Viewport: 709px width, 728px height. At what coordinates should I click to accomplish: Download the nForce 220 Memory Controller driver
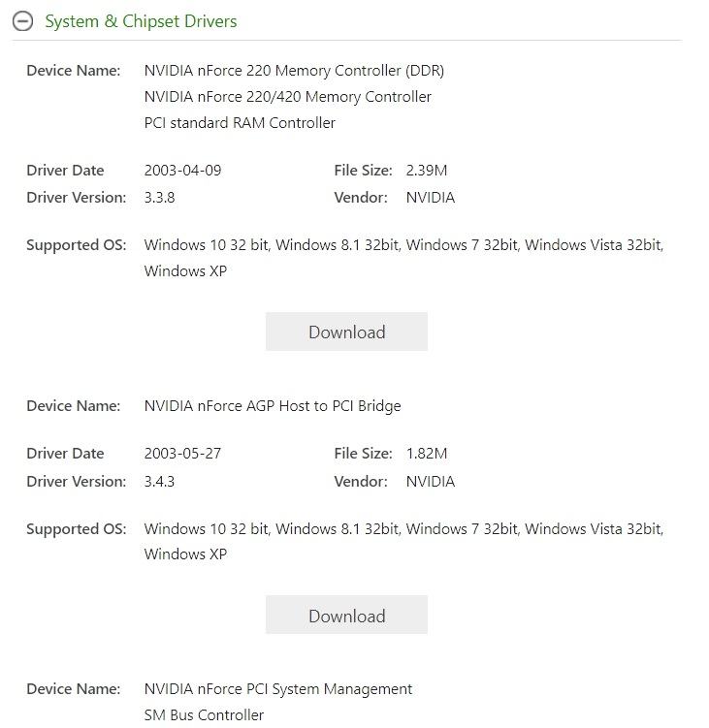pos(346,332)
